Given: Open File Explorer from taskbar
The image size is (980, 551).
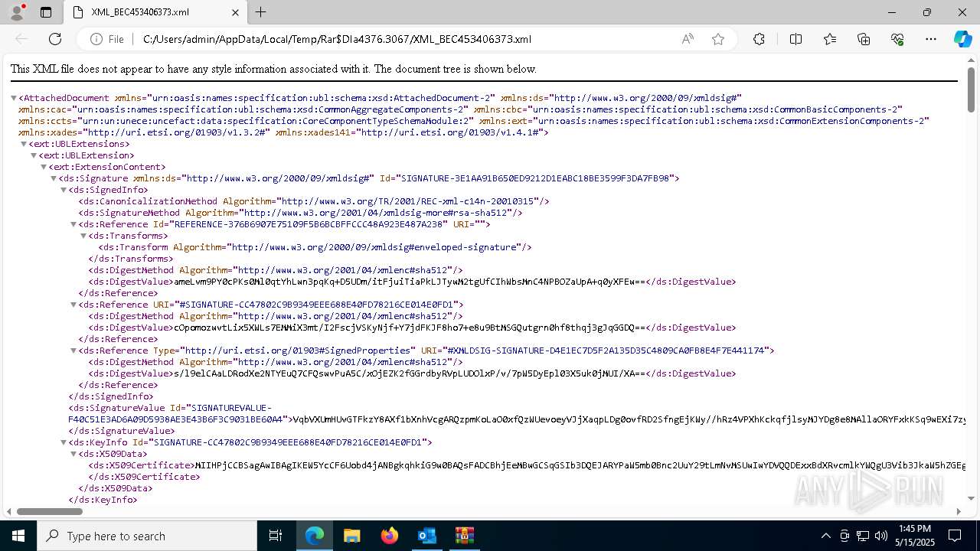Looking at the screenshot, I should pos(351,536).
